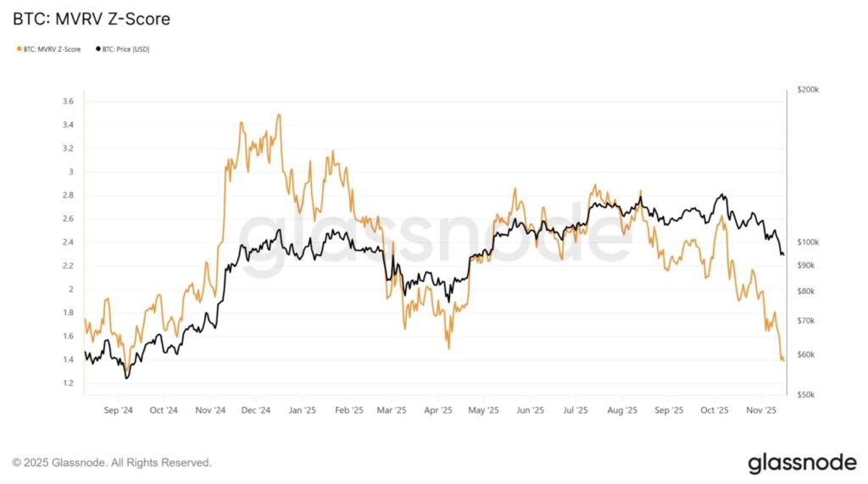Select the Nov '25 x-axis label

click(760, 410)
